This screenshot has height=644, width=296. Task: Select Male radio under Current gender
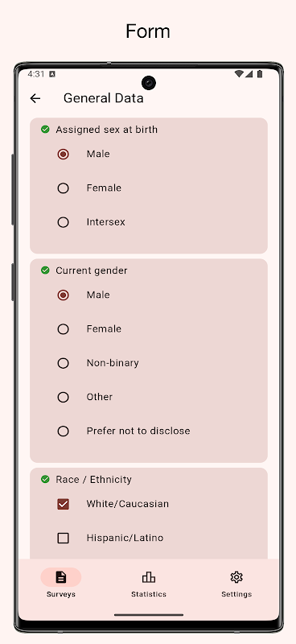(63, 295)
